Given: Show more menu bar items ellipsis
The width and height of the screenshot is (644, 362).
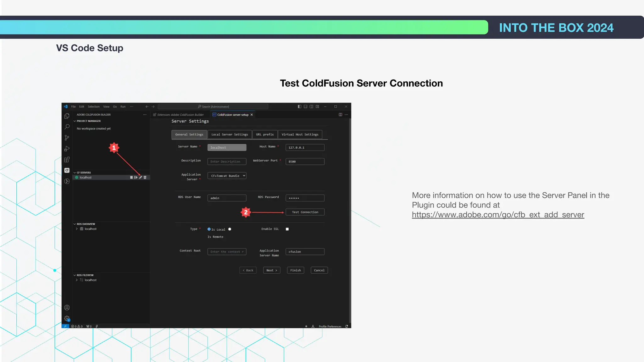Looking at the screenshot, I should pos(131,107).
